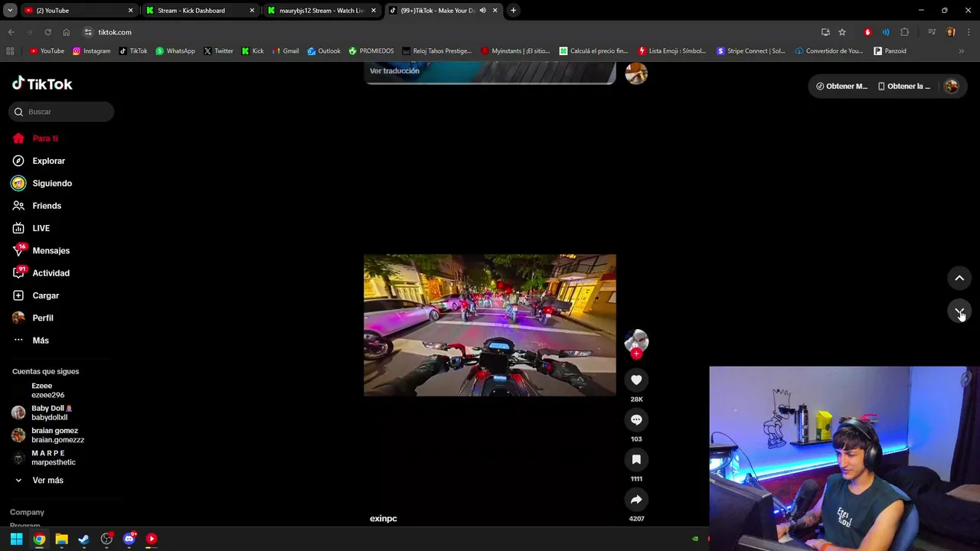Viewport: 980px width, 551px height.
Task: Open Windows Start menu
Action: click(x=16, y=539)
